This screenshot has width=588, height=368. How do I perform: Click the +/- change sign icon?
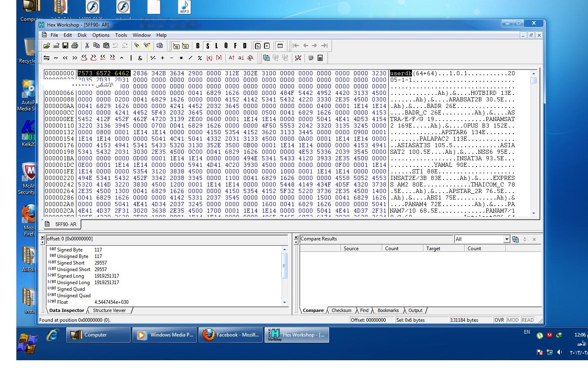[153, 58]
